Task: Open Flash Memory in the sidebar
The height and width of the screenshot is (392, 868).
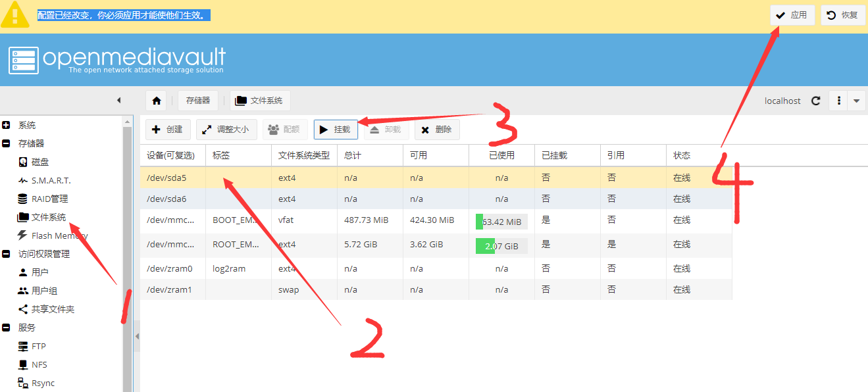Action: coord(59,235)
